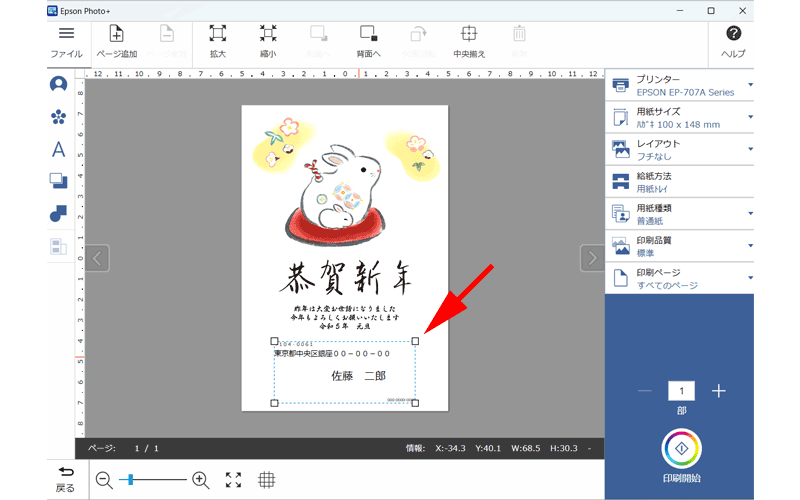
Task: Click the ページ追加 (add page) icon
Action: click(116, 35)
